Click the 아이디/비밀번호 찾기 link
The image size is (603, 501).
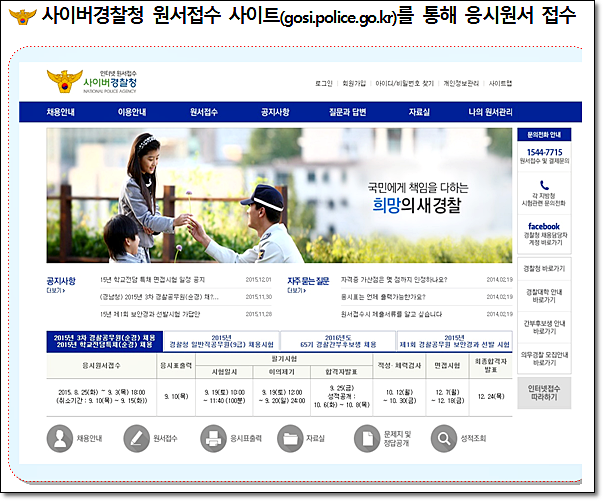(x=405, y=83)
